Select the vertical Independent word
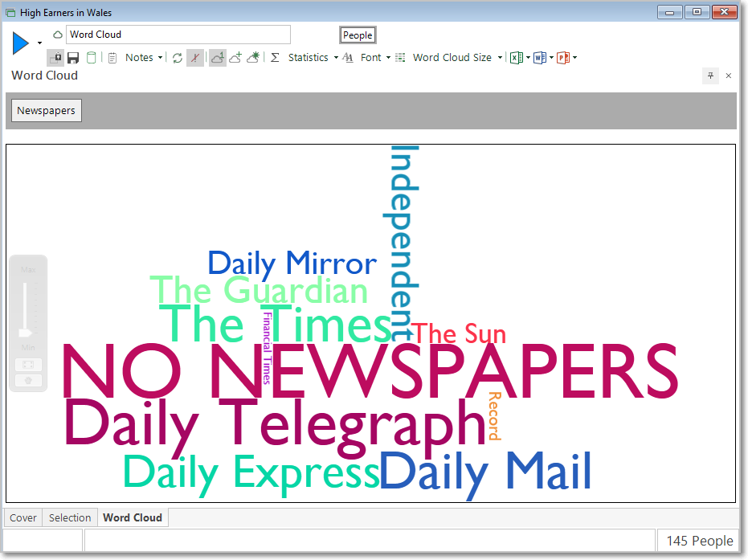This screenshot has width=748, height=560. (x=402, y=243)
